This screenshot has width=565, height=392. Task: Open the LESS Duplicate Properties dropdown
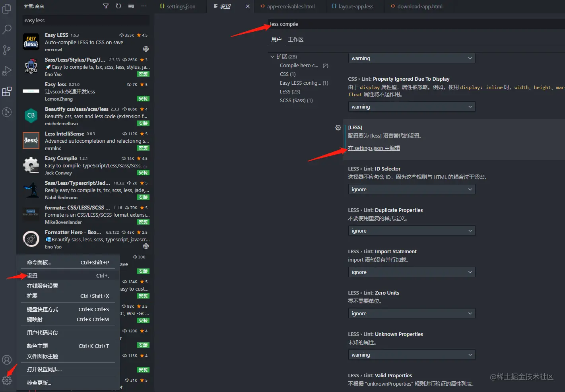[x=412, y=231]
